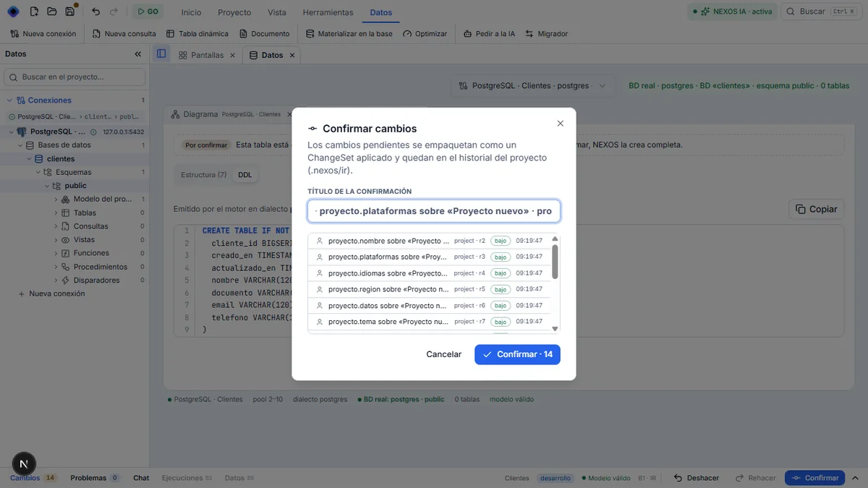The height and width of the screenshot is (488, 868).
Task: Expand the Tablas tree node
Action: click(x=56, y=213)
